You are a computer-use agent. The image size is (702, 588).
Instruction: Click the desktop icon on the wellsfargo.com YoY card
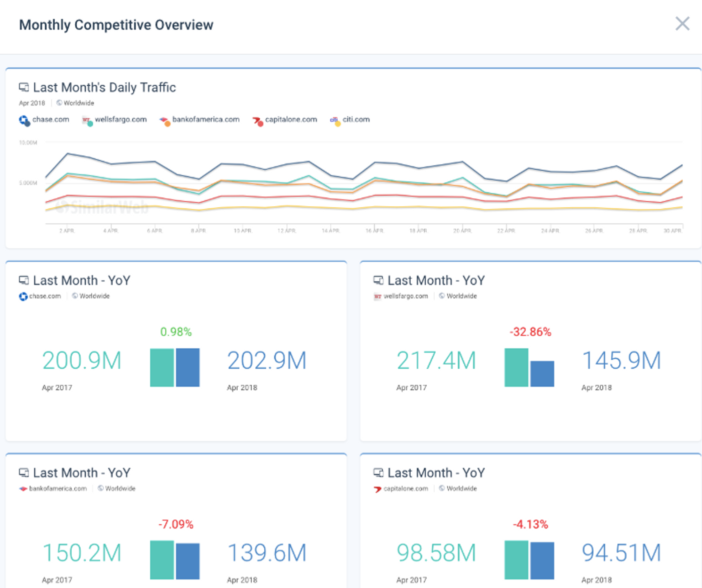[379, 279]
